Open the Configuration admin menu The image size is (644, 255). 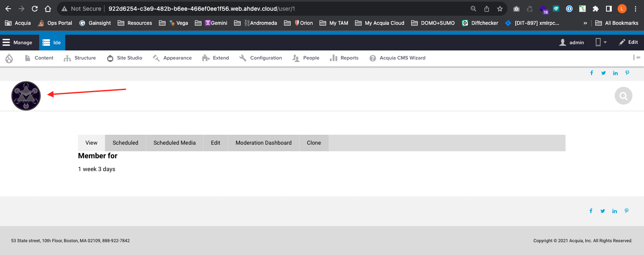click(x=260, y=58)
